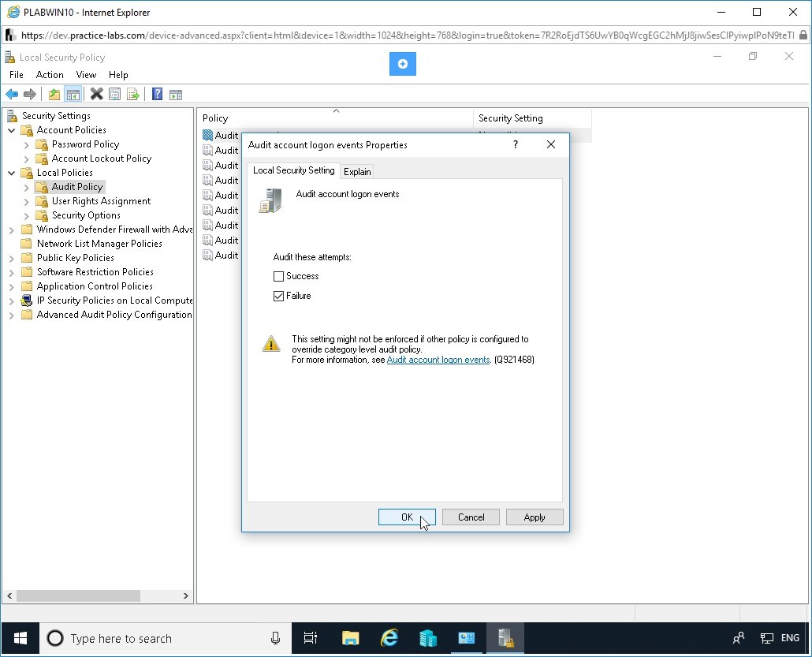Click the horizontal scrollbar thumb in the tree pane
The width and height of the screenshot is (812, 657).
click(78, 595)
